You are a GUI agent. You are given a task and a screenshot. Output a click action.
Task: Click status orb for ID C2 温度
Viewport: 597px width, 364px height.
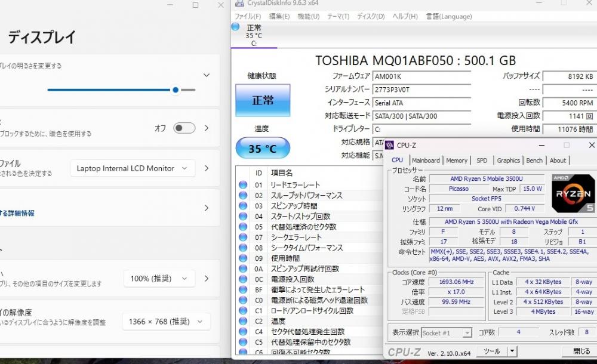tap(243, 321)
